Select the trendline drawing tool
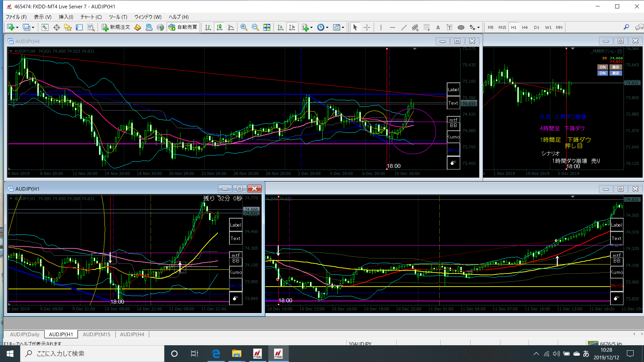The height and width of the screenshot is (362, 644). tap(404, 27)
